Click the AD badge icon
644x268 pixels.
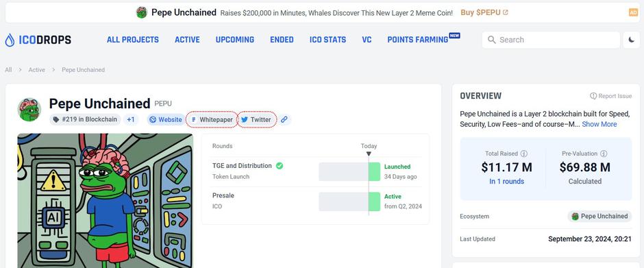click(633, 13)
